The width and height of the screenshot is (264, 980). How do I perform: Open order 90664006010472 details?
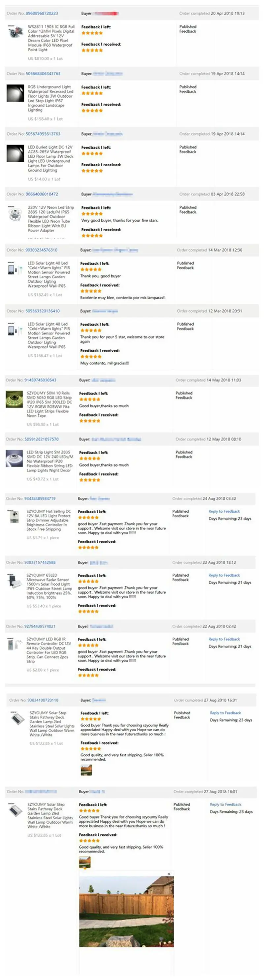tap(42, 194)
